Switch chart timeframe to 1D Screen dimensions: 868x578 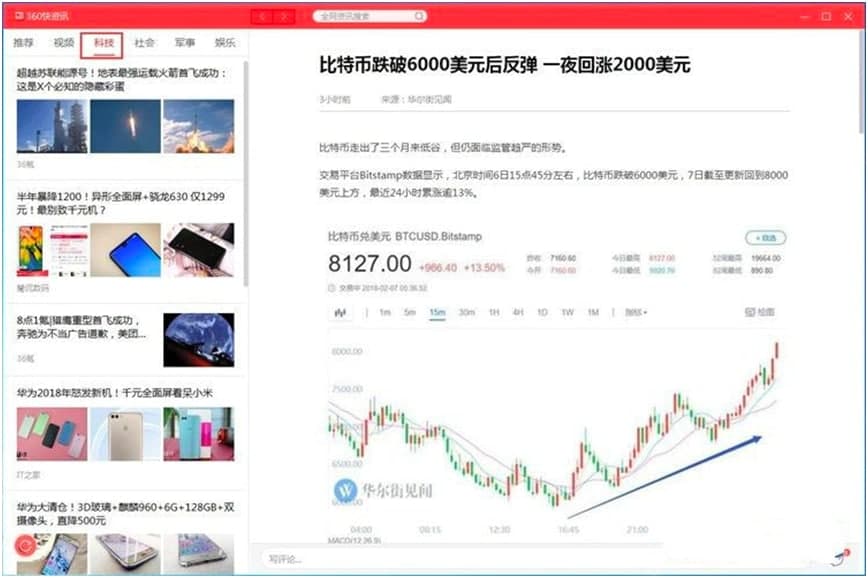tap(543, 313)
